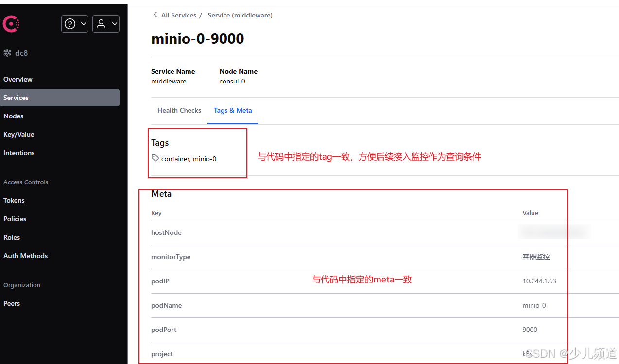Click the minio-0-9000 page title
The height and width of the screenshot is (364, 619).
point(198,39)
